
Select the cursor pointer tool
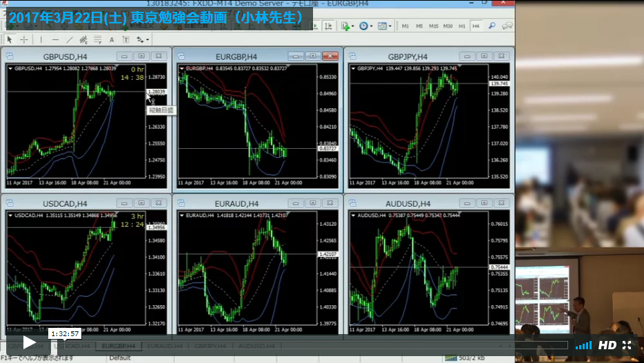pyautogui.click(x=10, y=40)
